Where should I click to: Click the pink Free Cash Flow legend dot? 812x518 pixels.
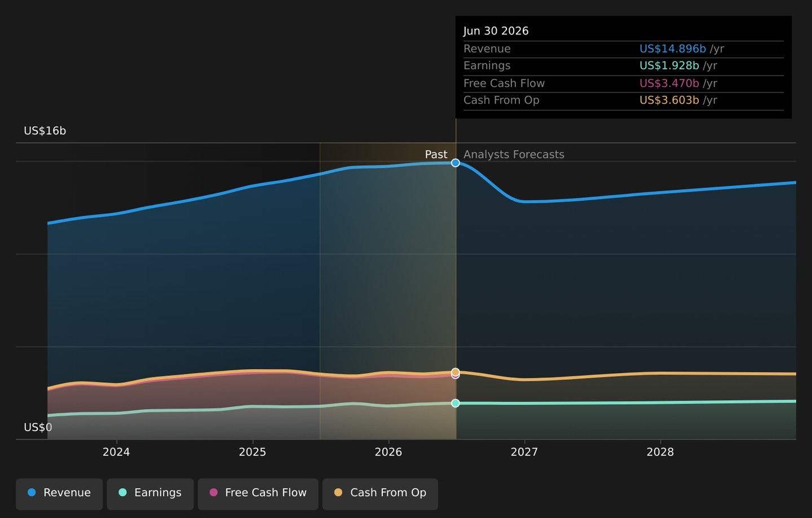click(x=214, y=493)
